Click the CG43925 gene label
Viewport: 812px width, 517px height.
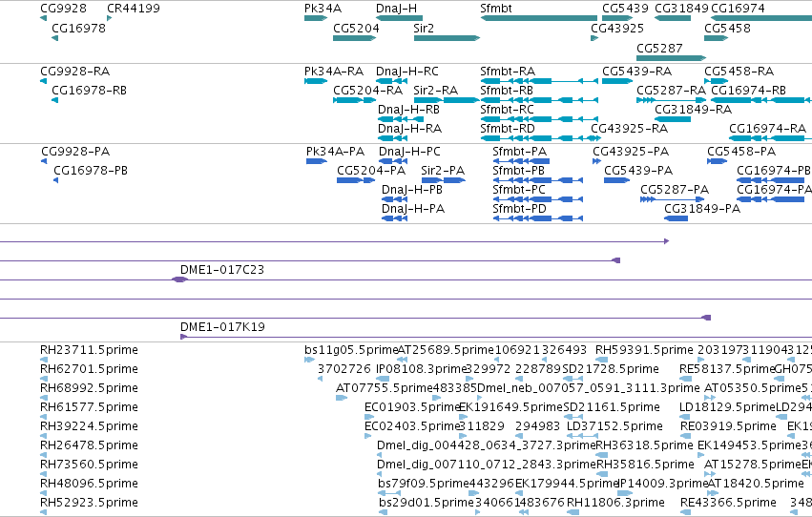click(x=617, y=28)
